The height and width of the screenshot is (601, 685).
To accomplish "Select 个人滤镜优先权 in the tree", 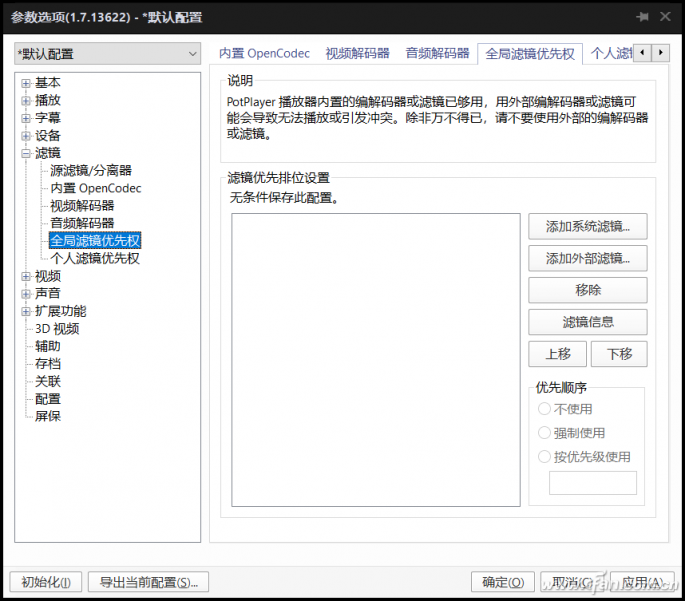I will click(x=95, y=258).
